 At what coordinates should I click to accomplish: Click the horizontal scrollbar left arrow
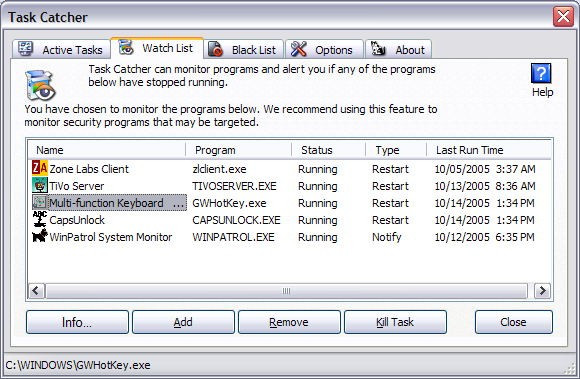click(x=36, y=291)
